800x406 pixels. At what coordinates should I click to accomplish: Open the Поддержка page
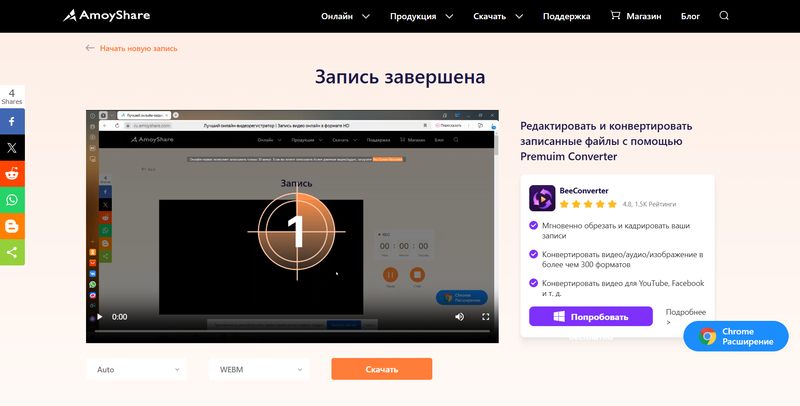point(566,16)
